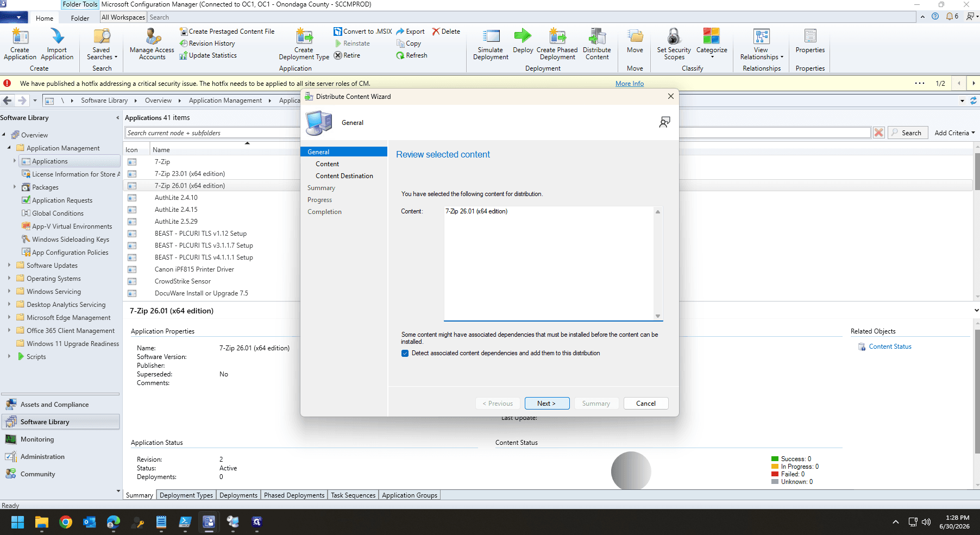Click Convert to .MSIX
The image size is (980, 535).
(x=363, y=32)
